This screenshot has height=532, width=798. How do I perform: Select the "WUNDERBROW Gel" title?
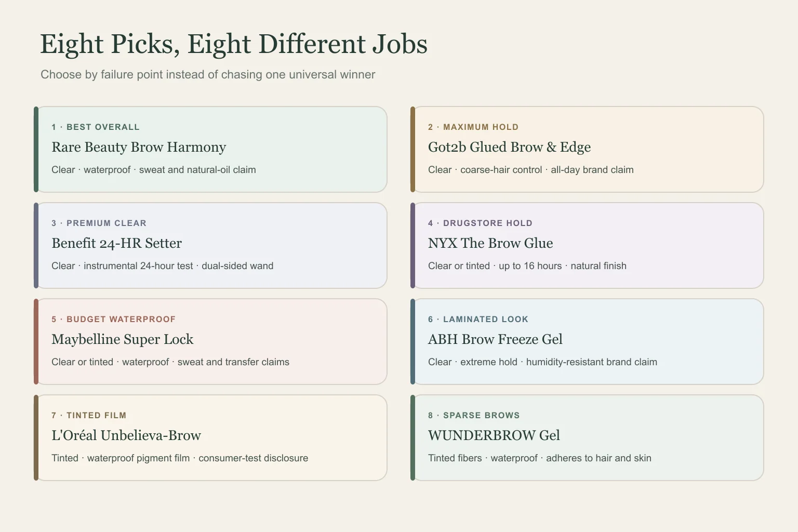pyautogui.click(x=494, y=435)
